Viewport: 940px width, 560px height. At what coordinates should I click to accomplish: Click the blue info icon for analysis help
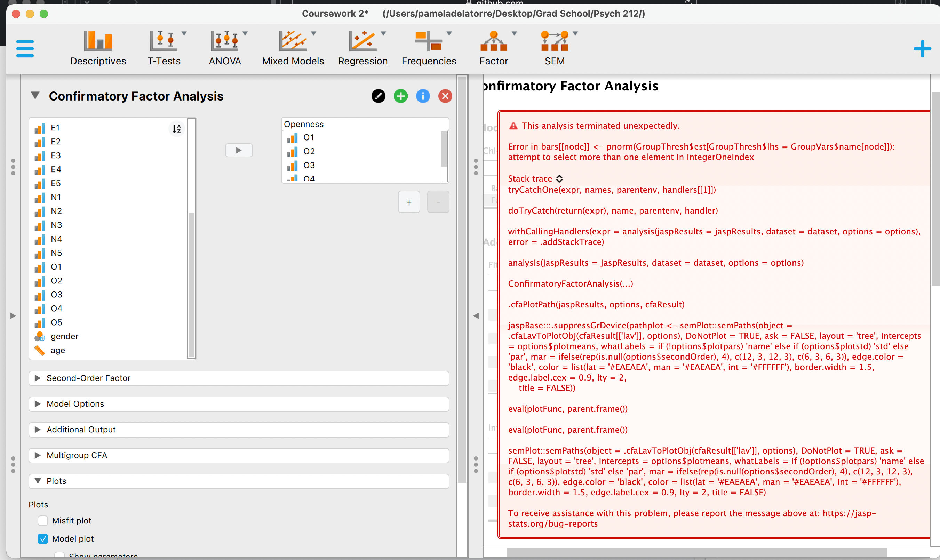pyautogui.click(x=423, y=96)
